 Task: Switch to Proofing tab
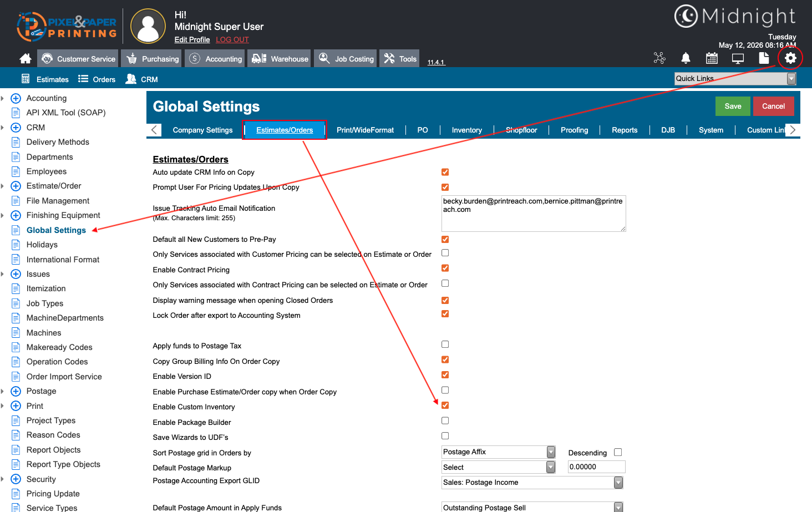pyautogui.click(x=574, y=130)
